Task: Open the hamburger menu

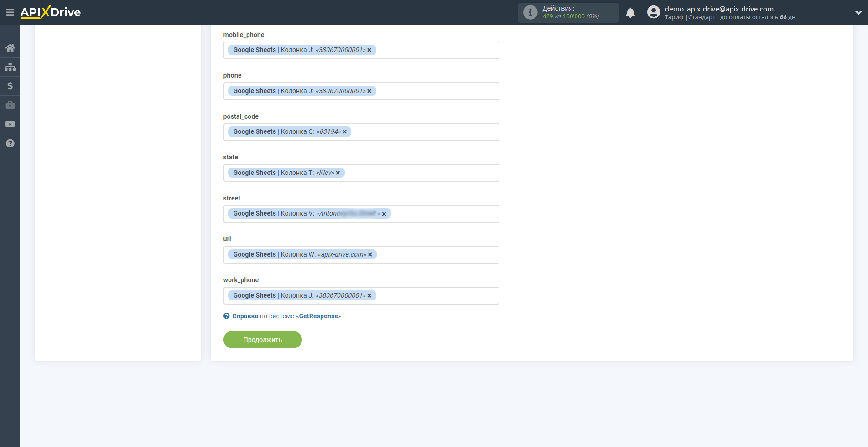Action: pyautogui.click(x=10, y=12)
